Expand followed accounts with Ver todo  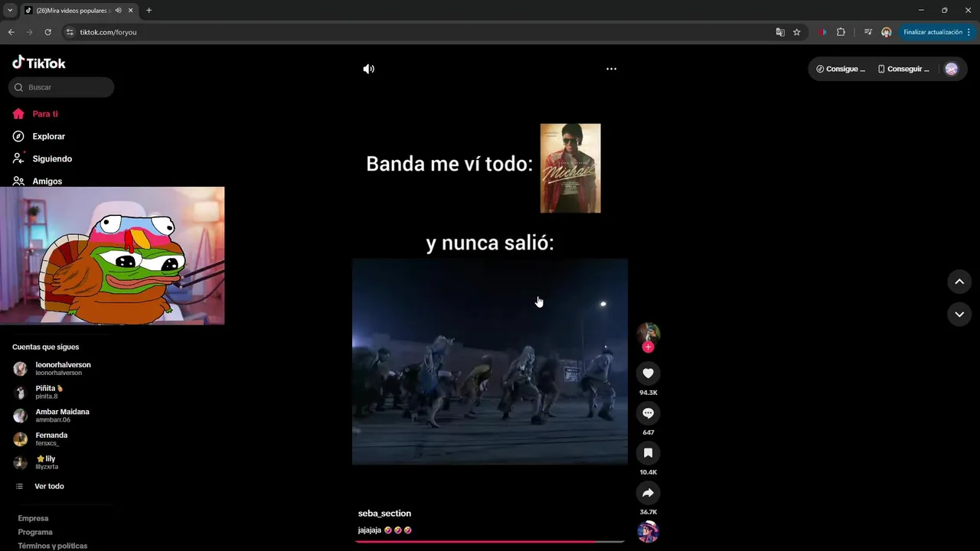pyautogui.click(x=40, y=487)
